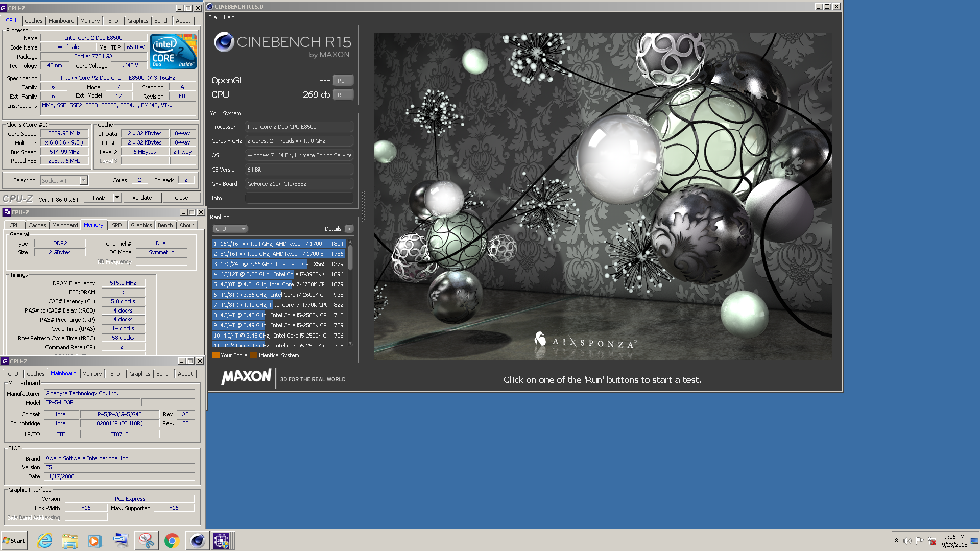This screenshot has height=551, width=980.
Task: Switch to CPU-Z taskbar icon
Action: [222, 540]
